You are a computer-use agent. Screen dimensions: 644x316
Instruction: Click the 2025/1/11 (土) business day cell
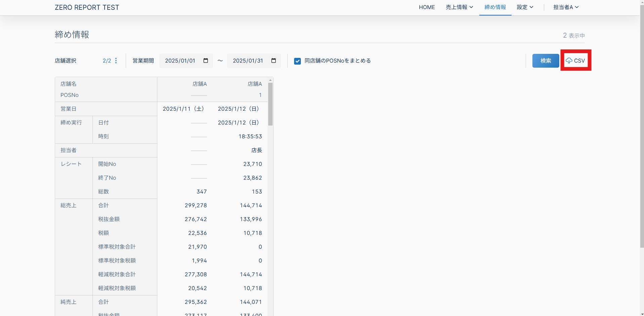(183, 109)
